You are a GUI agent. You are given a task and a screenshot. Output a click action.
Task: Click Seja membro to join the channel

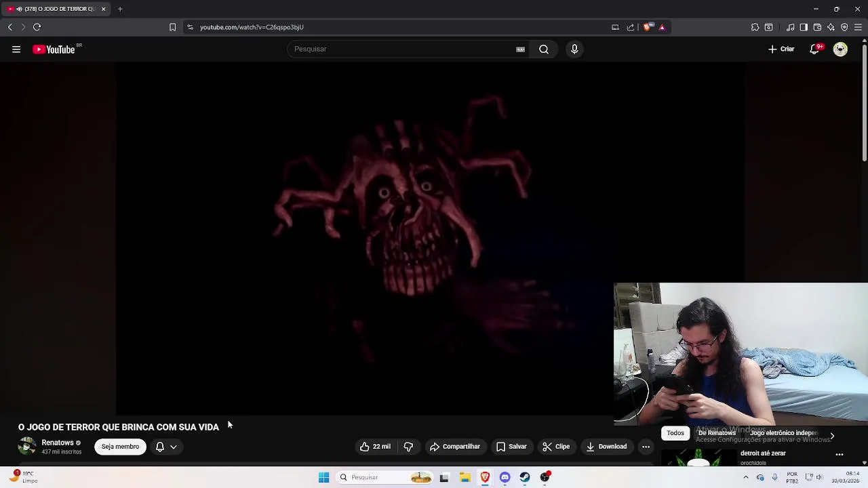[x=120, y=447]
